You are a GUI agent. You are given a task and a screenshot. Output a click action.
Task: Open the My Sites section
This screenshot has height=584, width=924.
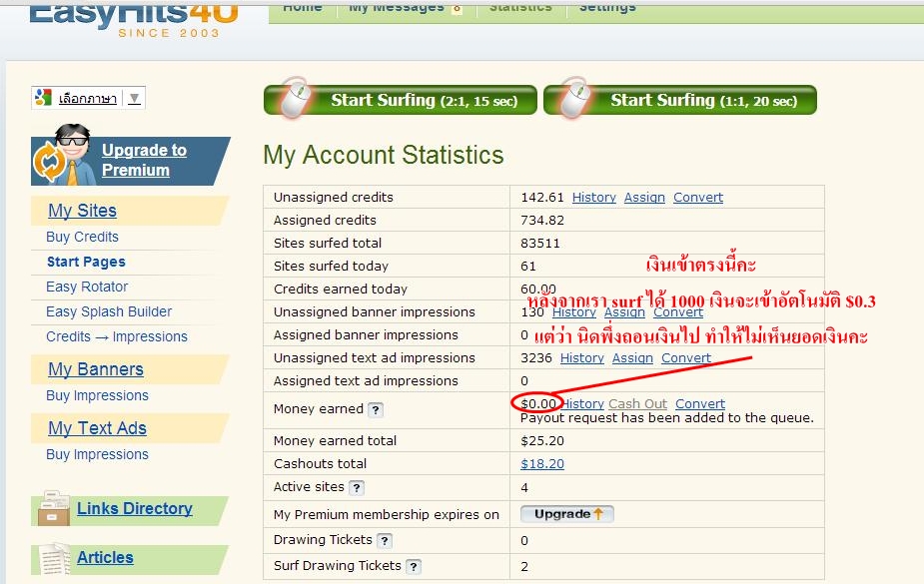[83, 211]
